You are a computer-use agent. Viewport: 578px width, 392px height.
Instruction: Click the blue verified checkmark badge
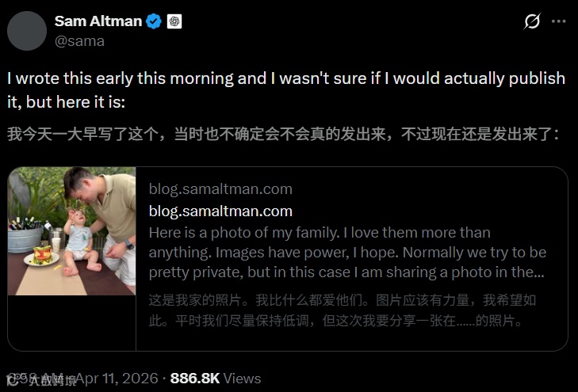153,21
